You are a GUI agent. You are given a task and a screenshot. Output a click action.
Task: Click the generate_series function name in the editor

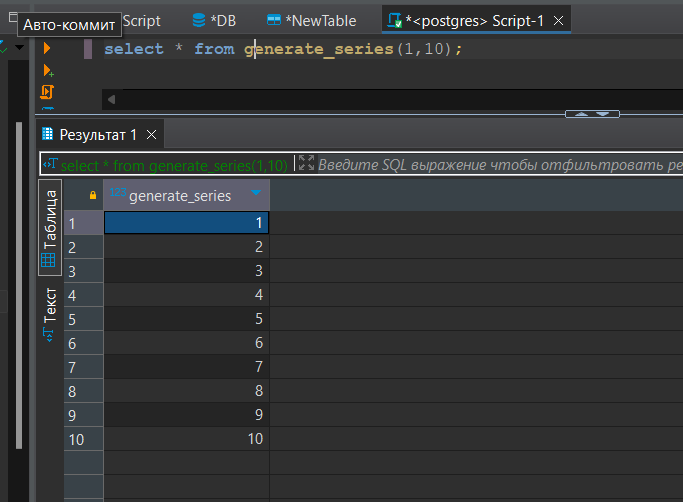(x=318, y=49)
